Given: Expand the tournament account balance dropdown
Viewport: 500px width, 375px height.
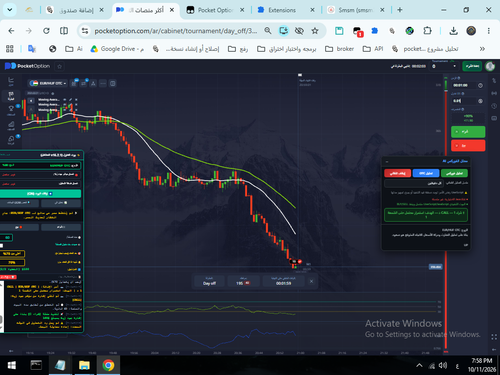Looking at the screenshot, I should [444, 66].
